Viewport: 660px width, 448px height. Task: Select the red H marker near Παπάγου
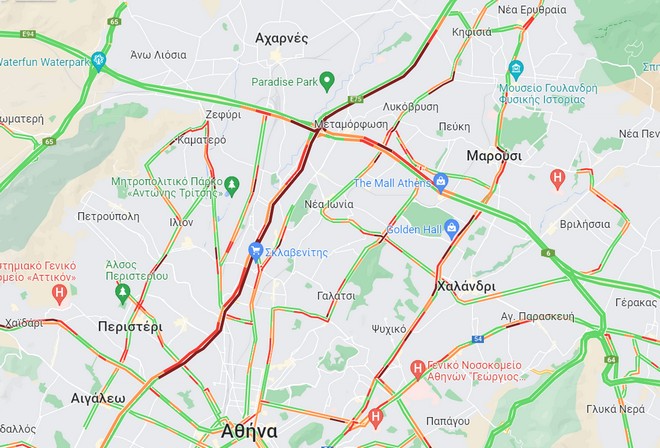click(375, 418)
